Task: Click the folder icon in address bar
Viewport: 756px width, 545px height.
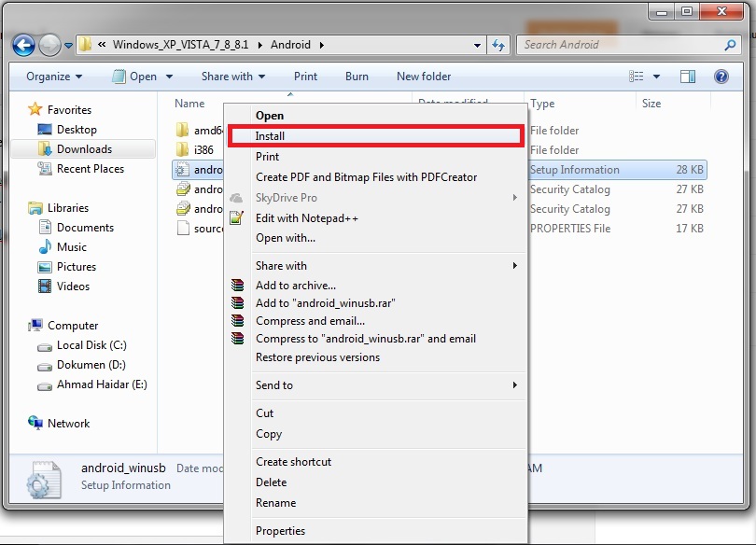Action: click(x=85, y=45)
